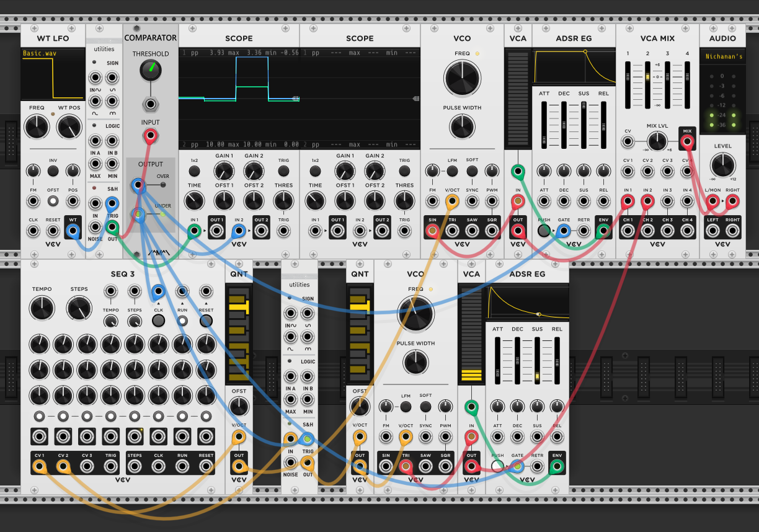Click the upper ADSR EG envelope display

(574, 67)
